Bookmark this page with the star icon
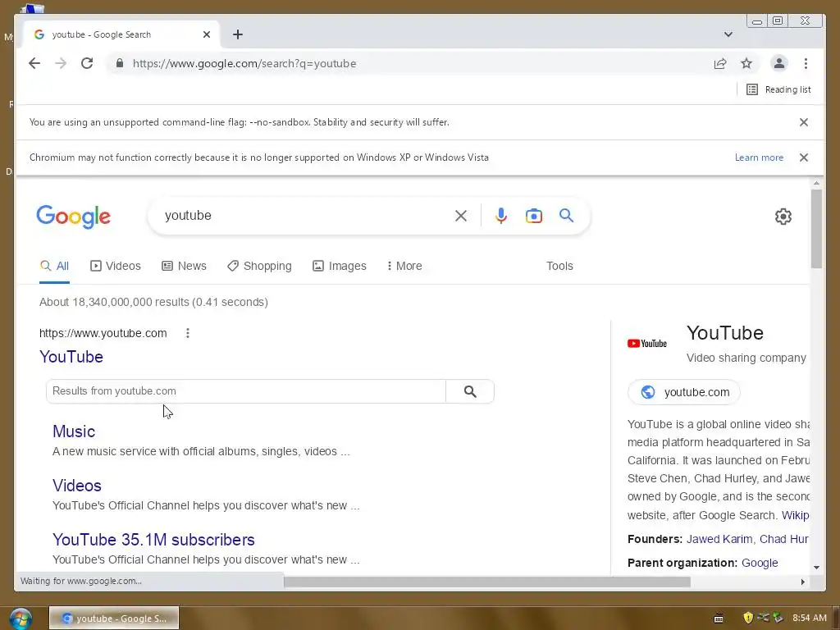840x630 pixels. (746, 63)
